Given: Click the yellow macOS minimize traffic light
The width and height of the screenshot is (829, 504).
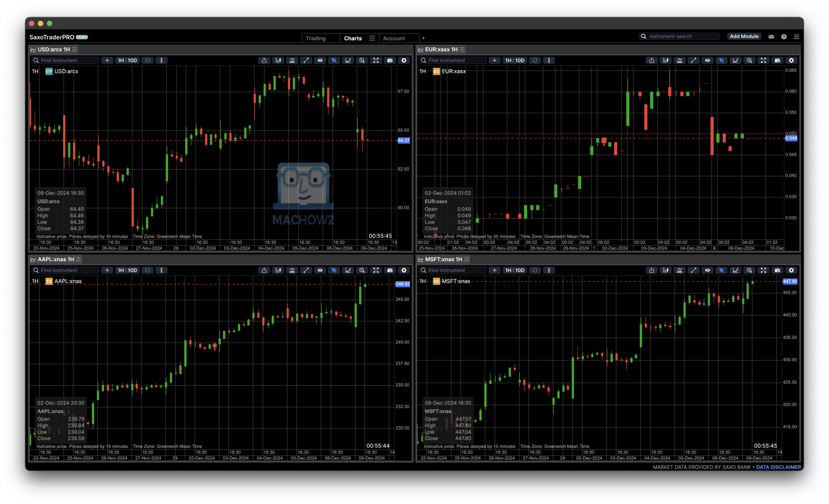Looking at the screenshot, I should (40, 23).
